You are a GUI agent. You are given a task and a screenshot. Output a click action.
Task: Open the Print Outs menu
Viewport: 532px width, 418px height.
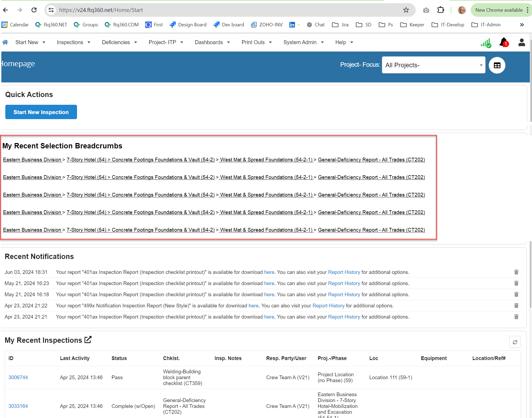[256, 42]
